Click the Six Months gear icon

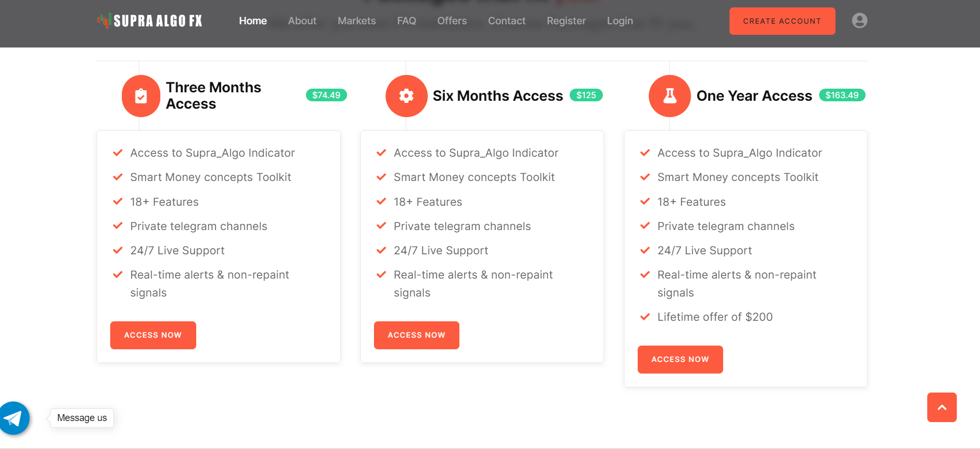[x=406, y=96]
